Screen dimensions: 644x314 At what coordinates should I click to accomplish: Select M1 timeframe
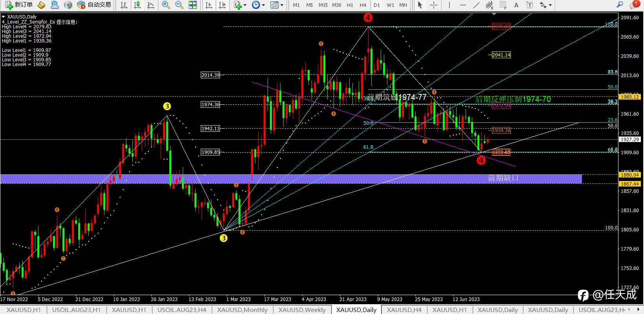pyautogui.click(x=296, y=5)
